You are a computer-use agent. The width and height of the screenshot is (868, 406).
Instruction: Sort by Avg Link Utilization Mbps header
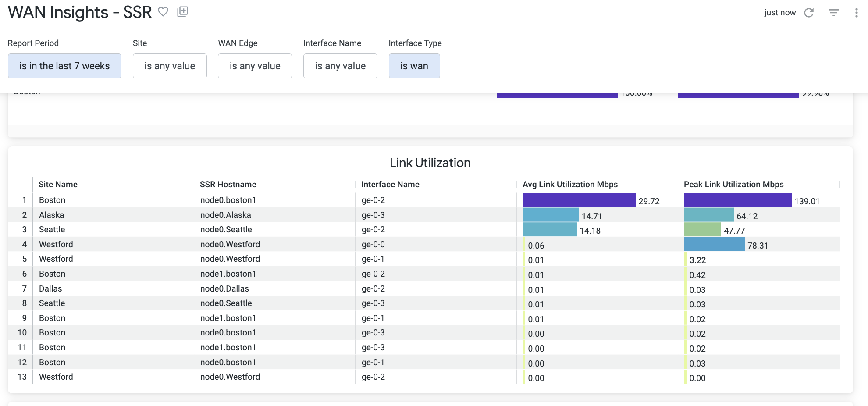[570, 185]
